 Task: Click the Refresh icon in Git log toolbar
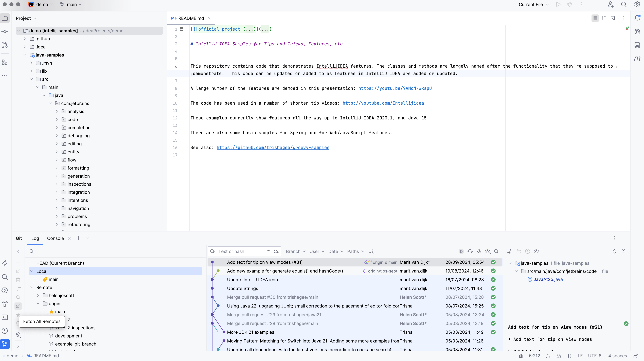[x=470, y=251]
